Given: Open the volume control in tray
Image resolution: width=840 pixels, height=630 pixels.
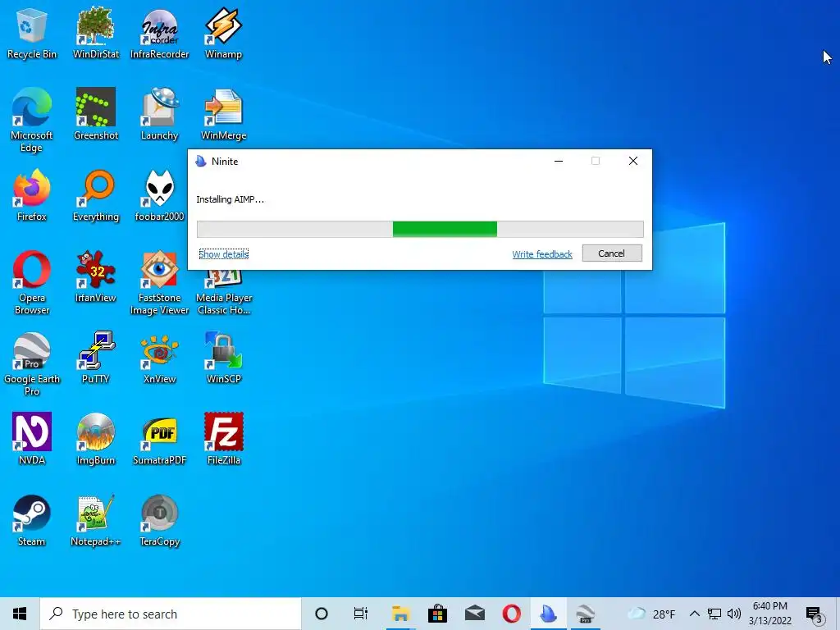Looking at the screenshot, I should tap(734, 614).
